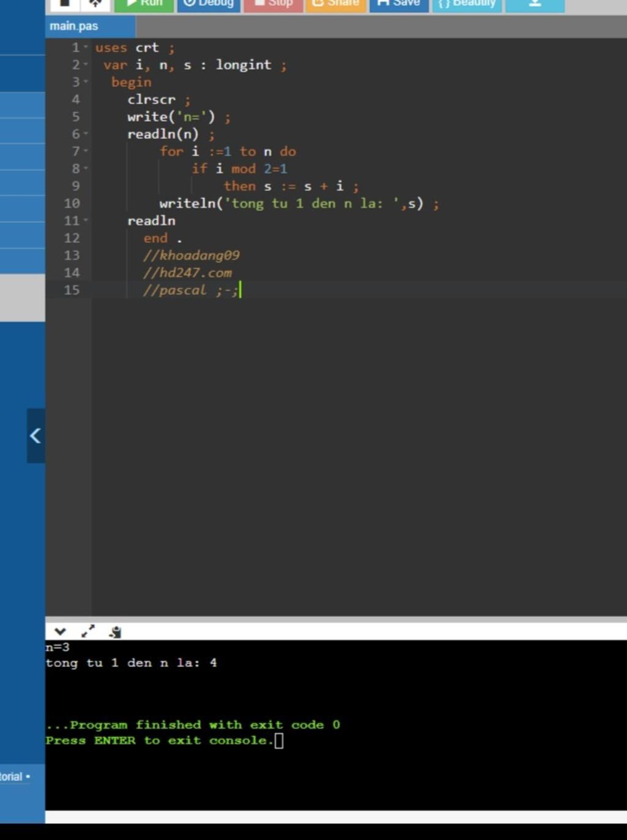Click the '//pascal' comment on line 15

coord(190,290)
